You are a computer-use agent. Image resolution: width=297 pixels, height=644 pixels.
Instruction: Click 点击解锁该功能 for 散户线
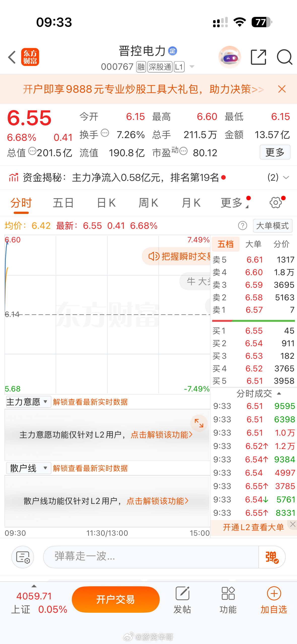click(x=157, y=501)
